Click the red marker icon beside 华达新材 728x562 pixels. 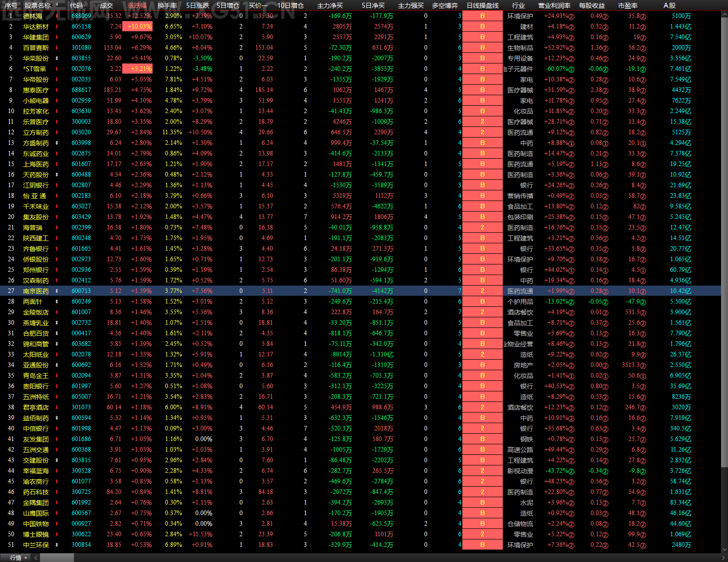tap(57, 27)
